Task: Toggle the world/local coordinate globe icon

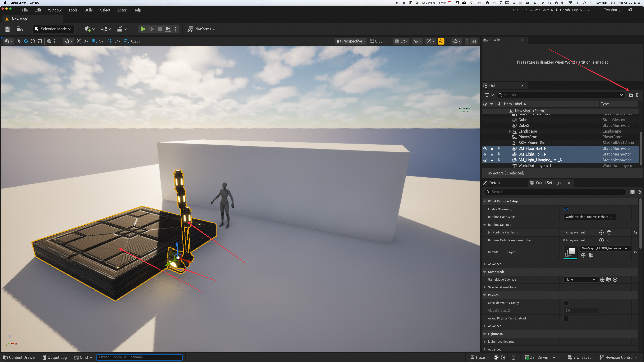Action: tap(49, 41)
